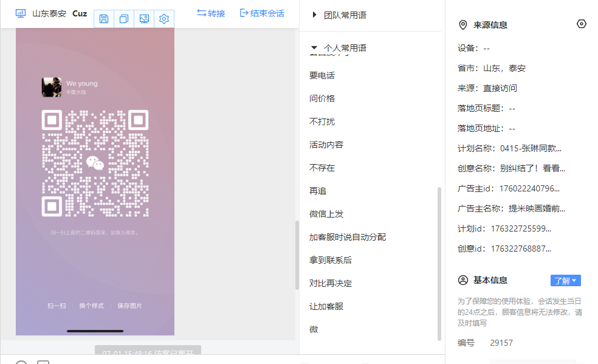Click the visitor name 山东泰安 Cuz
This screenshot has width=598, height=364.
point(60,14)
